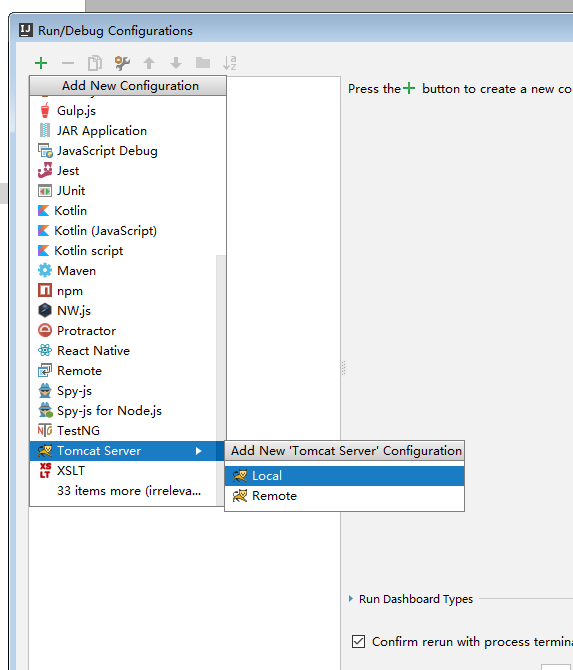
Task: Click the minus Remove Configuration icon
Action: (x=68, y=63)
